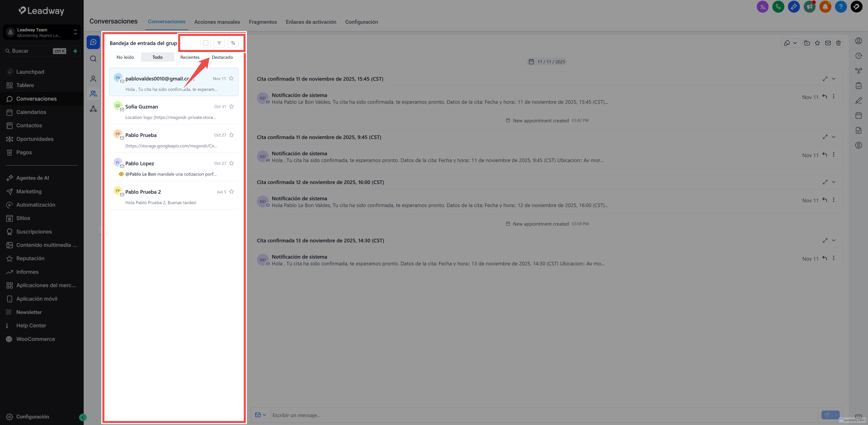Open the Acciones manuales tab
This screenshot has width=868, height=425.
point(217,22)
